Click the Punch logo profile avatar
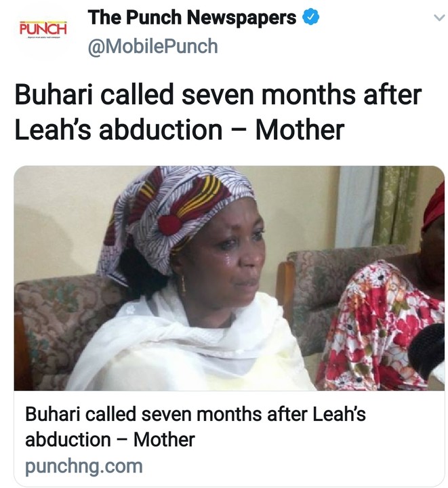 point(43,30)
